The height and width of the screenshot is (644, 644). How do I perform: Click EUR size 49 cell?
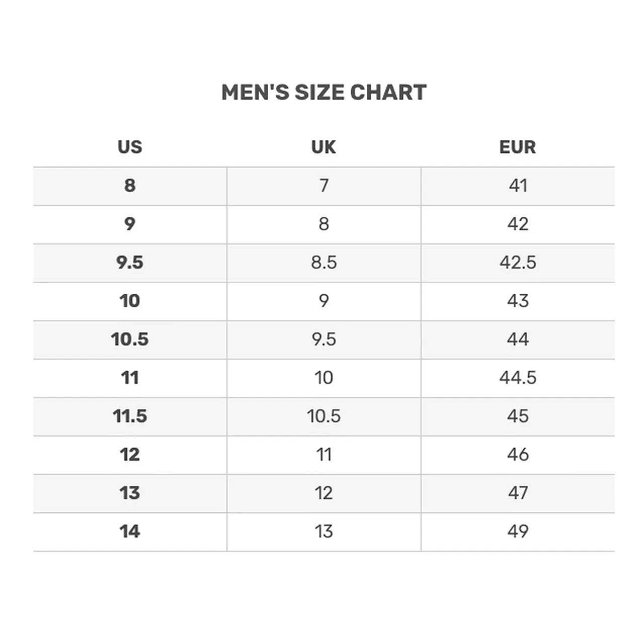coord(518,532)
